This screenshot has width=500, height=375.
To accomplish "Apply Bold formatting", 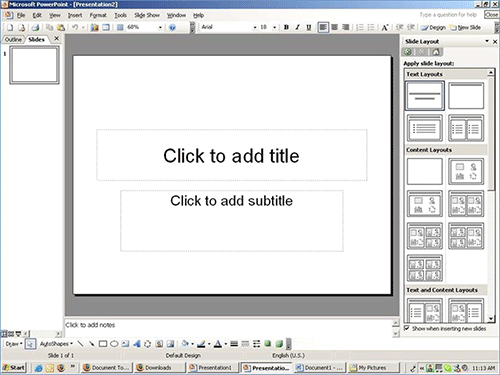I will (x=286, y=27).
